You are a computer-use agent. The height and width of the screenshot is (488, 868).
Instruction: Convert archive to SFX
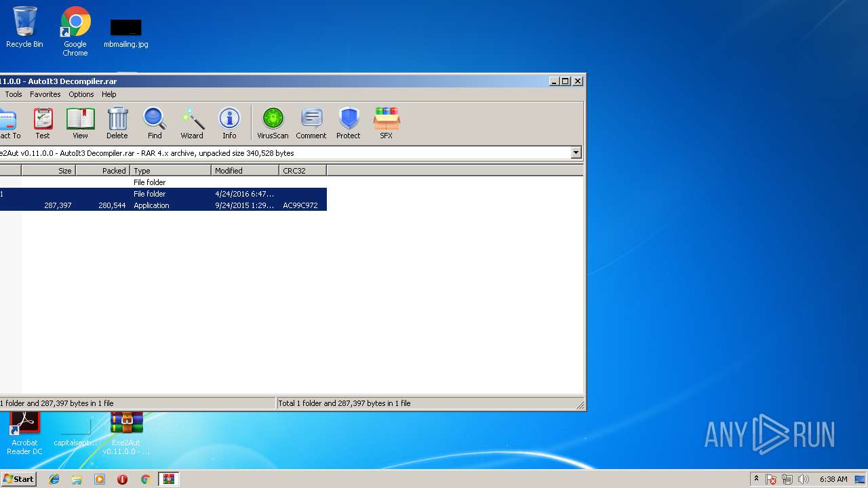click(x=386, y=123)
